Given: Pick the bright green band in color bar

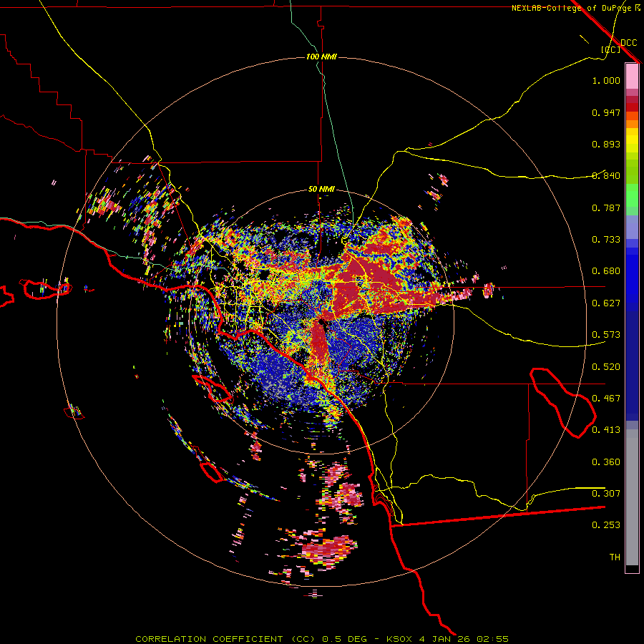Looking at the screenshot, I should 632,195.
